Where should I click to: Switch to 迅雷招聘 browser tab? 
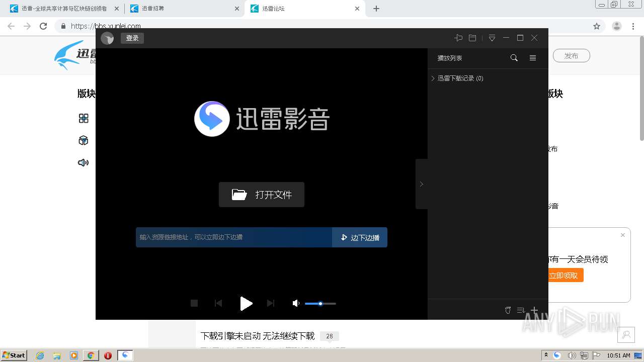pyautogui.click(x=184, y=9)
